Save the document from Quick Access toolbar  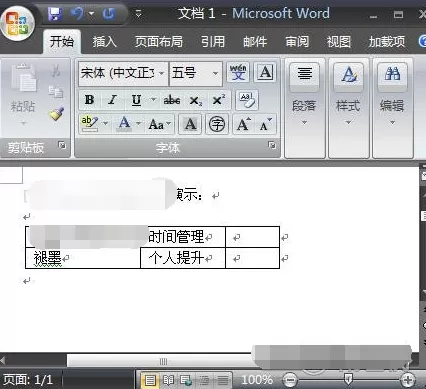(x=55, y=14)
